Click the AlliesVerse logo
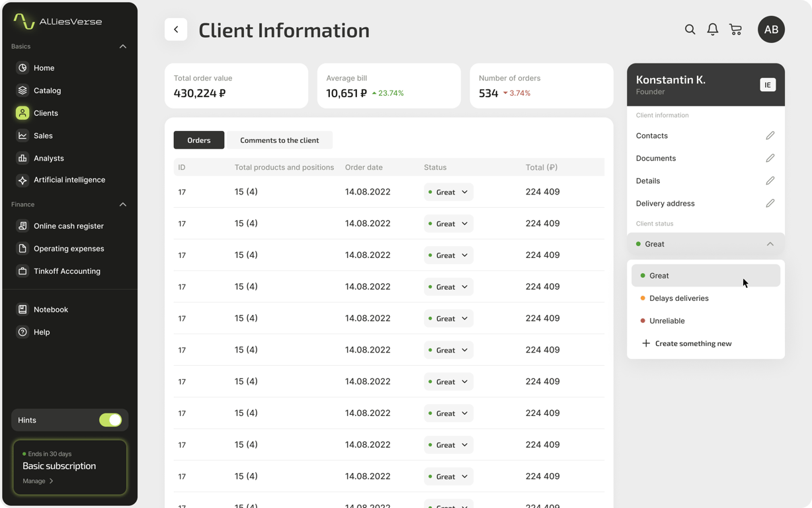 [58, 21]
